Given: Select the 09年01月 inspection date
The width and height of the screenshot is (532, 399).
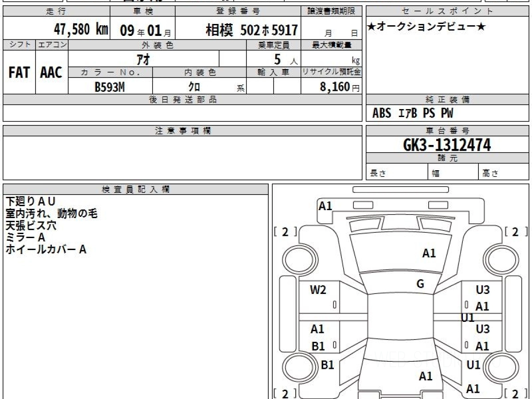Looking at the screenshot, I should [x=146, y=31].
